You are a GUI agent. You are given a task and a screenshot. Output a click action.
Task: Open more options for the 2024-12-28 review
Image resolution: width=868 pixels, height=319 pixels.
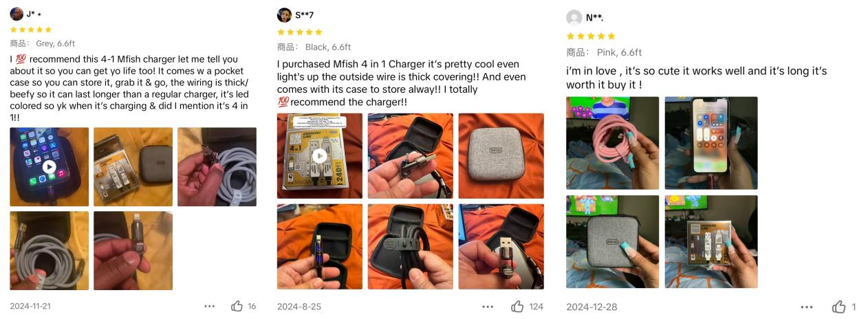click(x=807, y=307)
